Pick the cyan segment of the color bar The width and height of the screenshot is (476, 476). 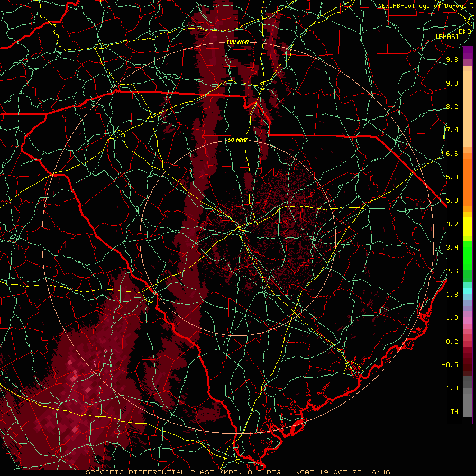(467, 290)
